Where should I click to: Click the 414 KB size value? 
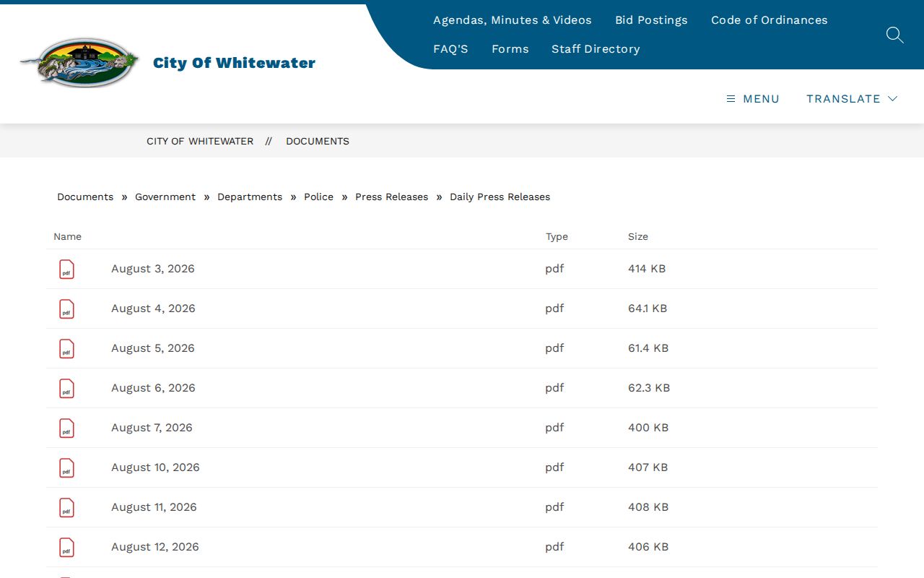[x=647, y=269]
